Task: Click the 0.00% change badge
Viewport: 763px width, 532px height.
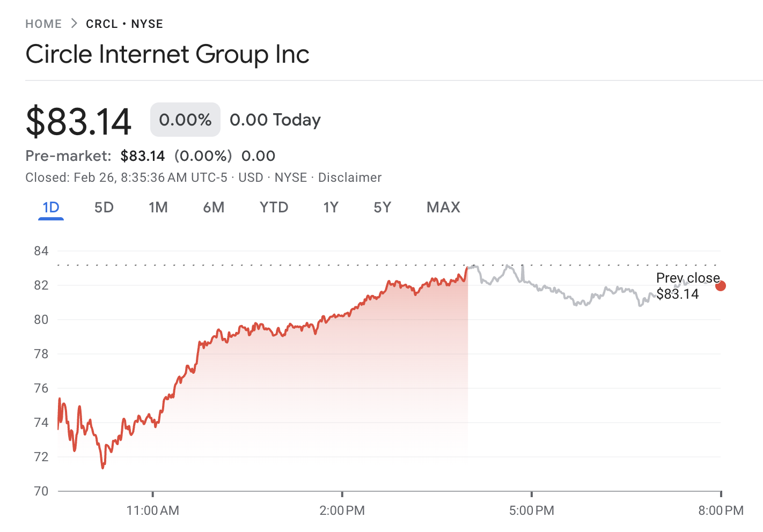Action: coord(185,120)
